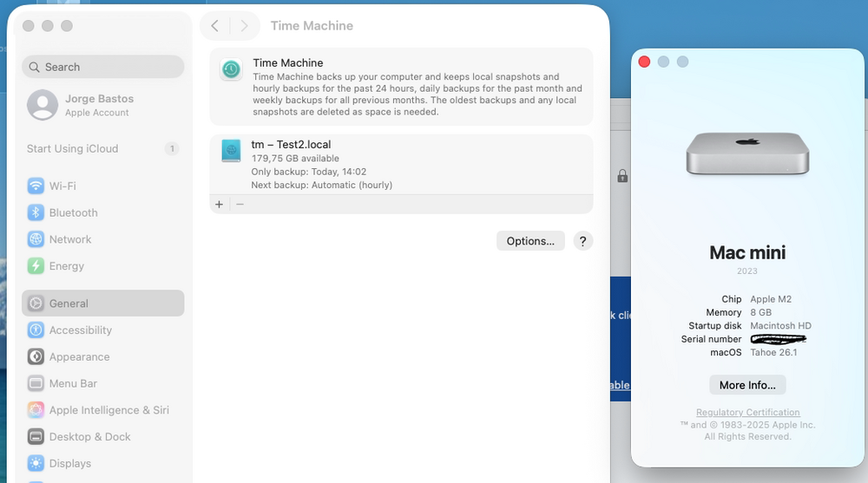Select the Bluetooth sidebar icon
Viewport: 868px width, 483px height.
36,212
